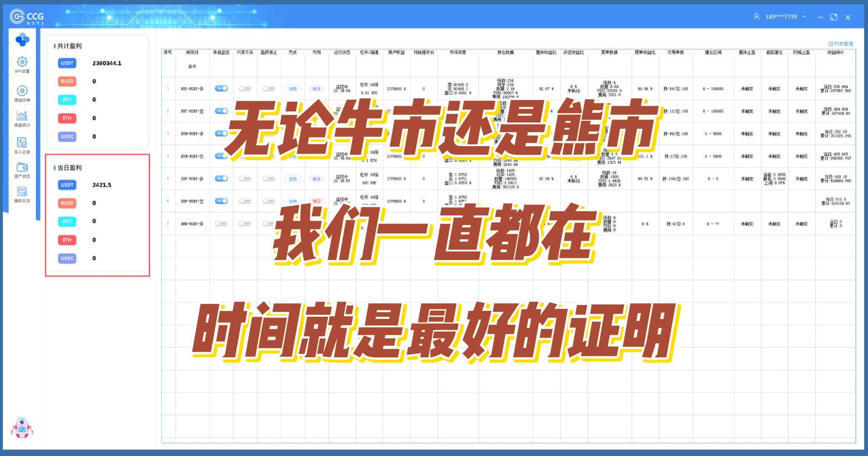
Task: Toggle 只卖不买 for XRP-USDT-多 row
Action: [x=245, y=179]
